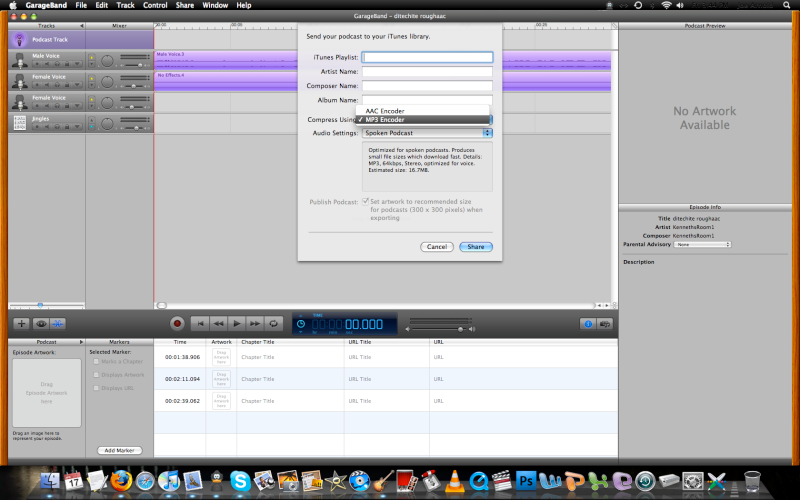Open the Window menu
Image resolution: width=800 pixels, height=500 pixels.
[215, 5]
